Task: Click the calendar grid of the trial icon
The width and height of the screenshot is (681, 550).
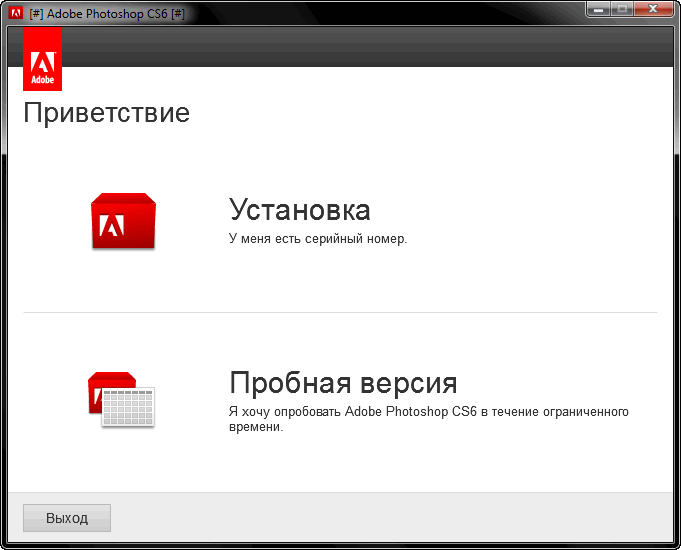Action: (x=128, y=407)
